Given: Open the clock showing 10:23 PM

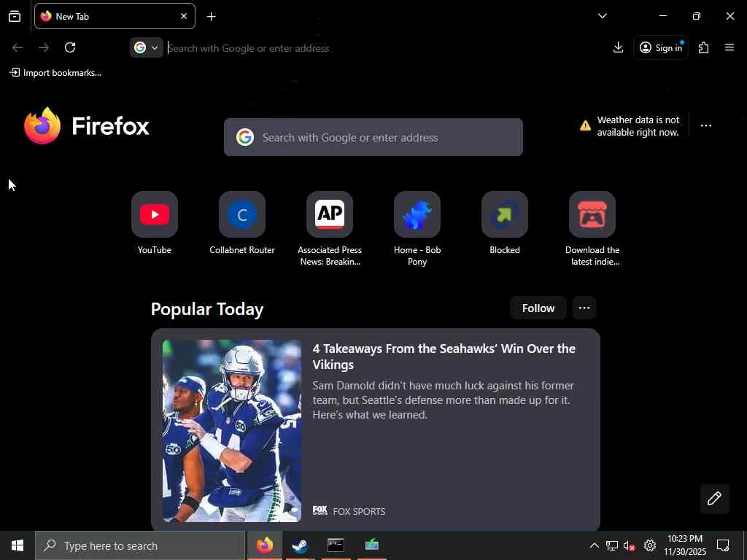Looking at the screenshot, I should [x=685, y=545].
